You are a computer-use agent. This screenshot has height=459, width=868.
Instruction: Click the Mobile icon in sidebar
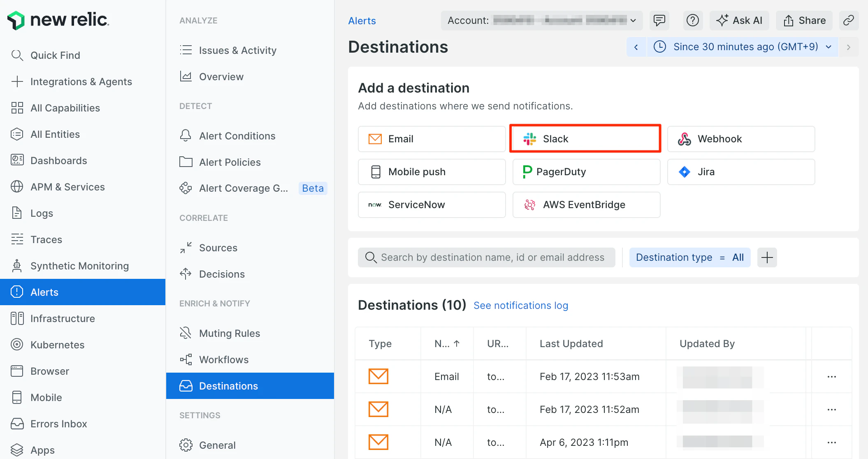pyautogui.click(x=17, y=397)
